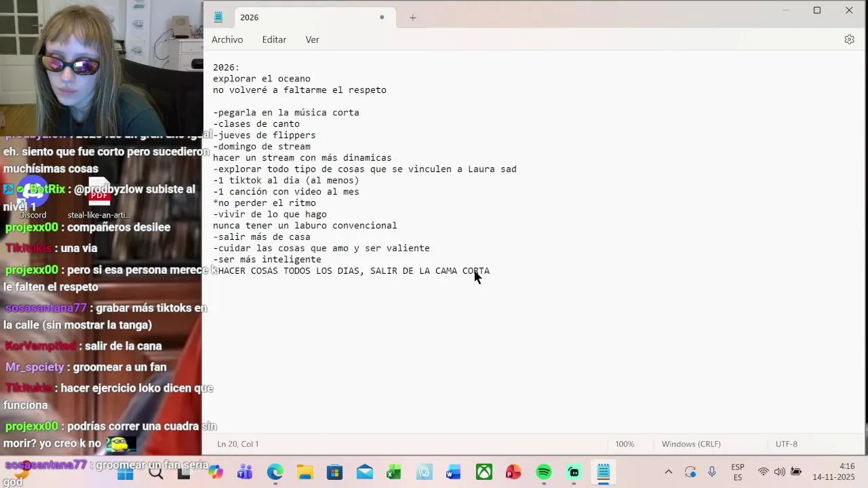Click the line "*no perder el ritmo"
The height and width of the screenshot is (488, 868).
coord(264,203)
